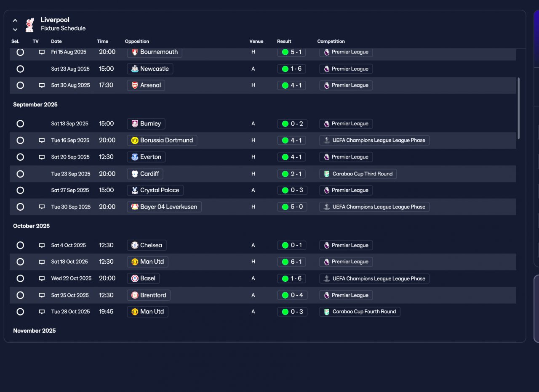Open the 0 - 2 result against Burnley
The height and width of the screenshot is (392, 539).
pos(292,124)
